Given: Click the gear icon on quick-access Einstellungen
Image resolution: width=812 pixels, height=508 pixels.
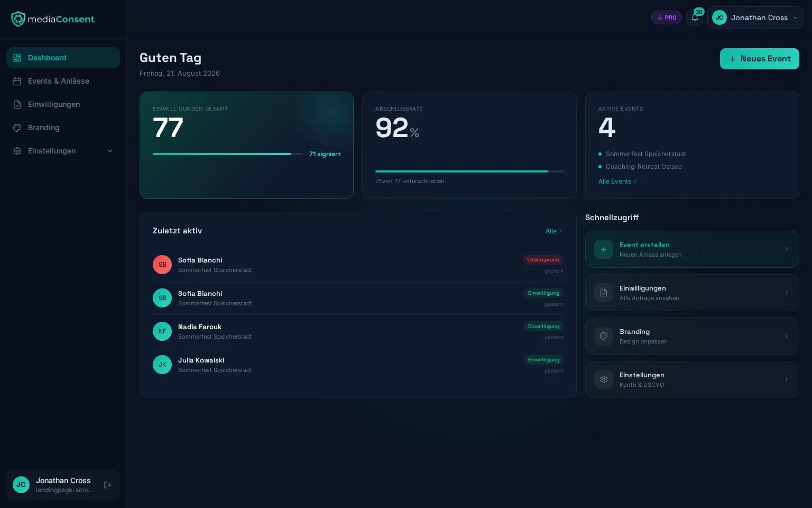Looking at the screenshot, I should point(603,379).
